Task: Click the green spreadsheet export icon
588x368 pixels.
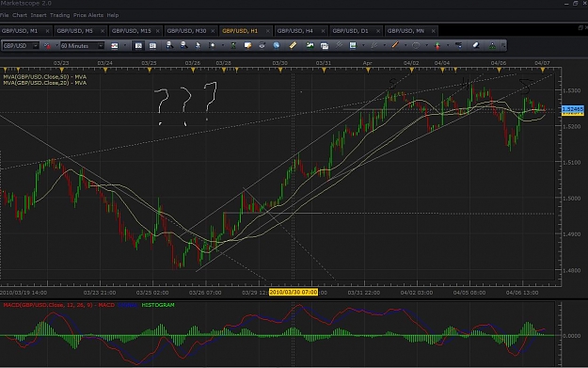Action: click(x=233, y=45)
